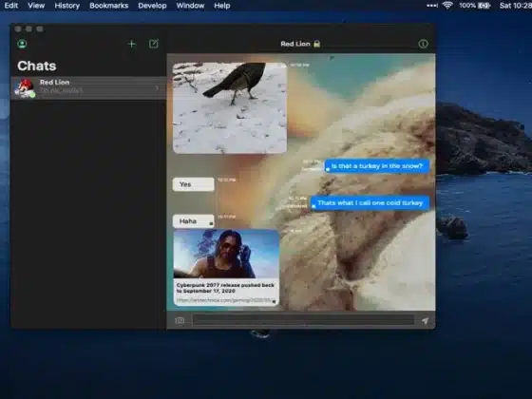
Task: Open the History menu
Action: [x=66, y=6]
